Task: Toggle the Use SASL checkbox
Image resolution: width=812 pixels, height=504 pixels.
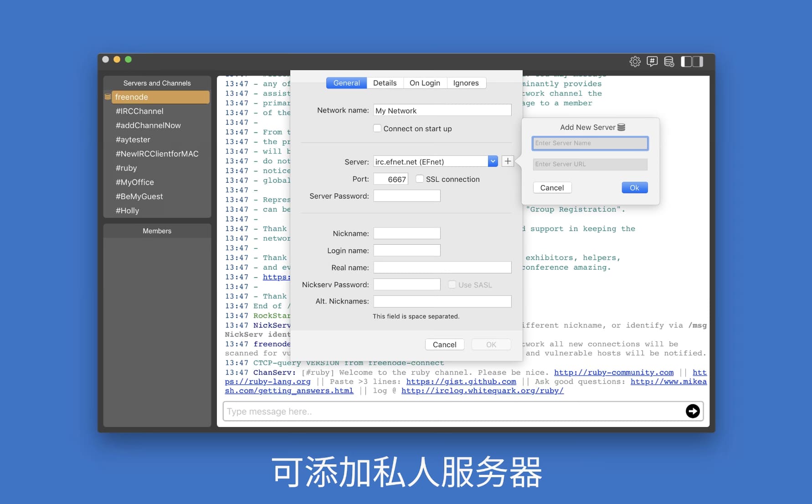Action: (x=452, y=285)
